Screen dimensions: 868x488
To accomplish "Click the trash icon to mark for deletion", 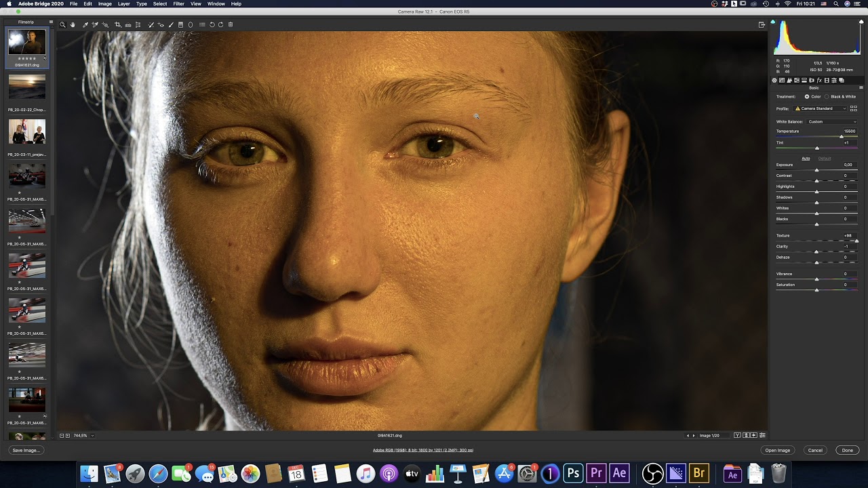I will coord(230,24).
